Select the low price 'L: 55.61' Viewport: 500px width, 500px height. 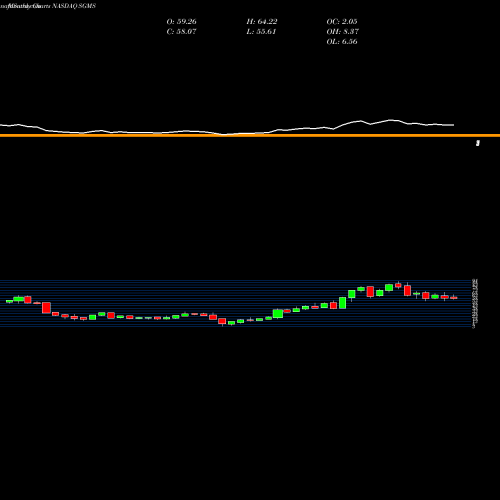coord(261,32)
